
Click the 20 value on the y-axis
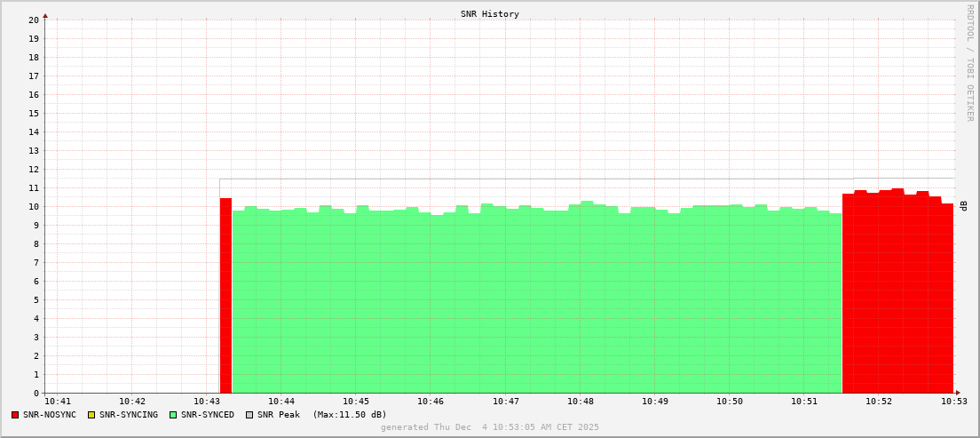34,20
